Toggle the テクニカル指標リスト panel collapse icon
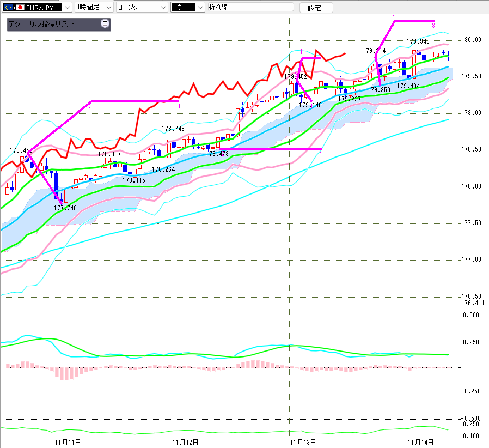Image resolution: width=489 pixels, height=448 pixels. (x=105, y=24)
